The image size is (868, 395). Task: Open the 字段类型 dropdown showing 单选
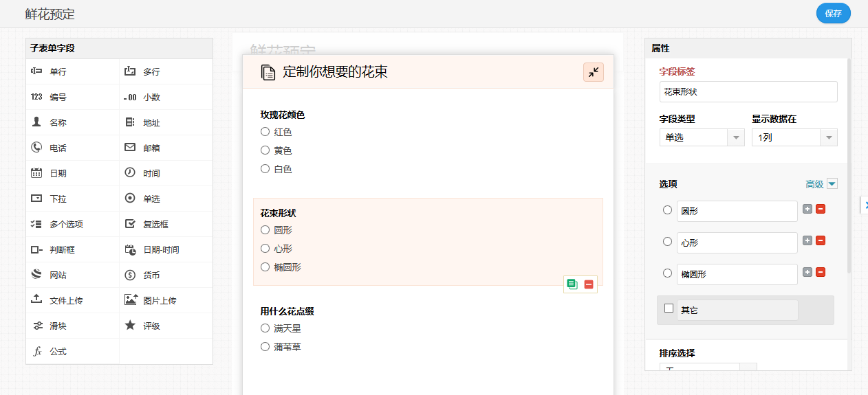702,137
